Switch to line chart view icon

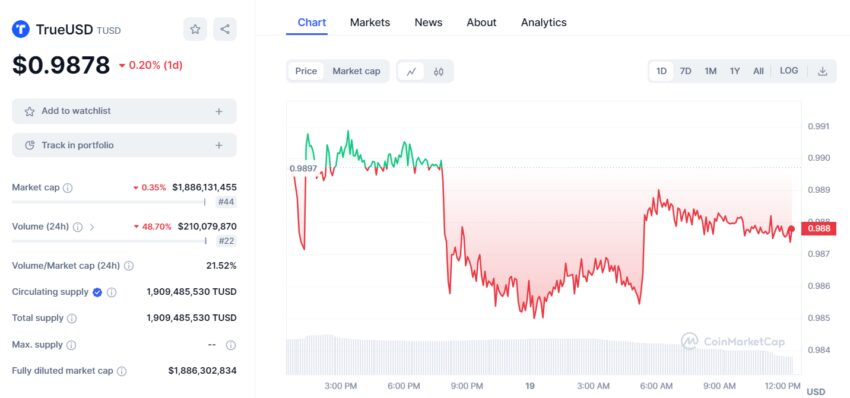click(411, 71)
